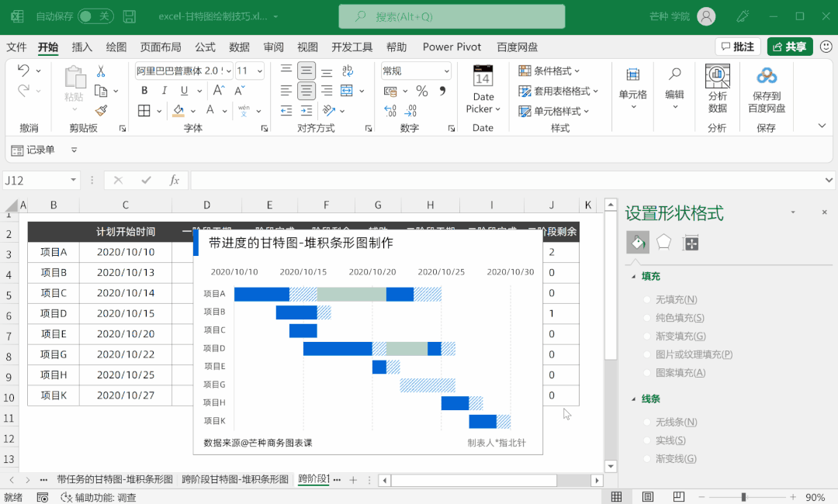This screenshot has width=838, height=504.
Task: Collapse the 填充 section
Action: pos(634,276)
